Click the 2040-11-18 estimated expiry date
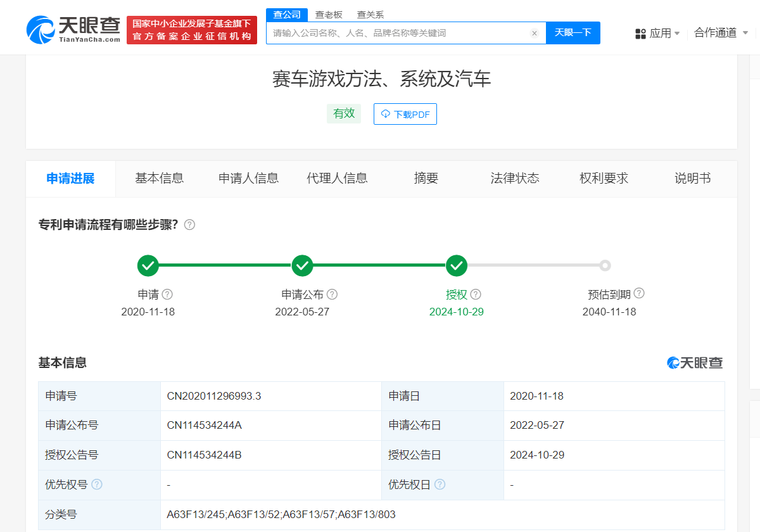The width and height of the screenshot is (760, 532). (609, 312)
